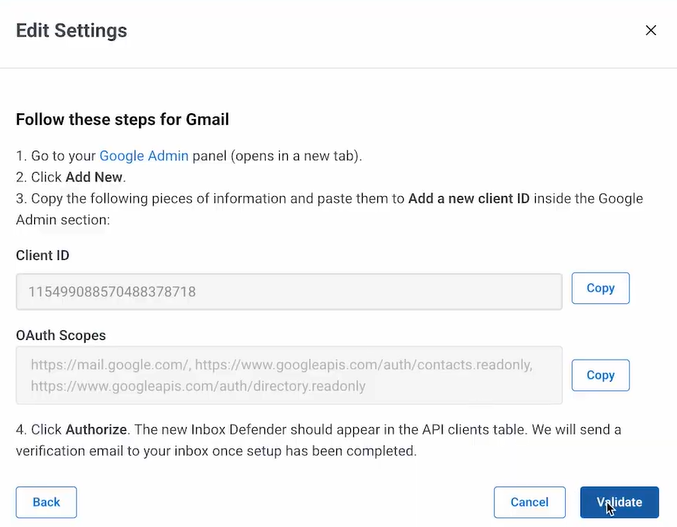Click bold "Add a new client ID" text
677x527 pixels.
click(469, 199)
